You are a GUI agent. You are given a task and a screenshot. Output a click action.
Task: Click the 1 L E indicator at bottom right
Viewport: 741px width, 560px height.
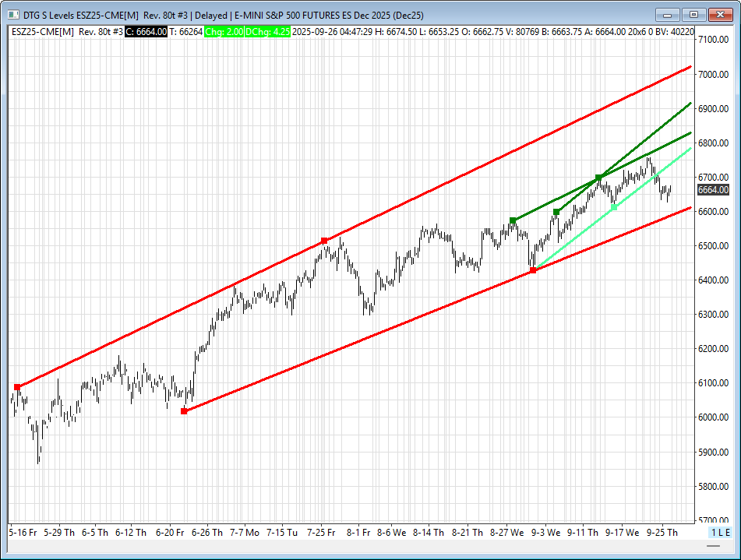point(721,533)
